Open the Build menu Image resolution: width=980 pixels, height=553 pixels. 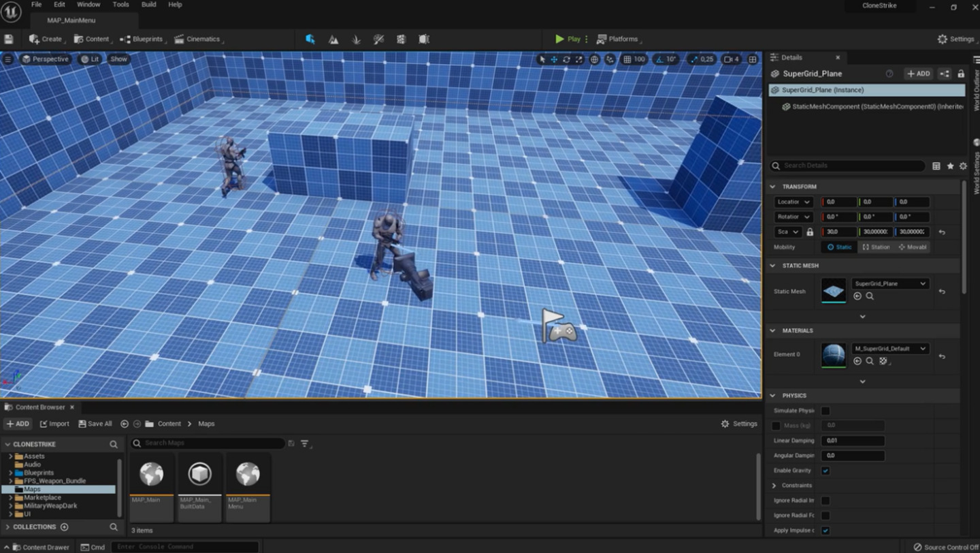(x=148, y=5)
